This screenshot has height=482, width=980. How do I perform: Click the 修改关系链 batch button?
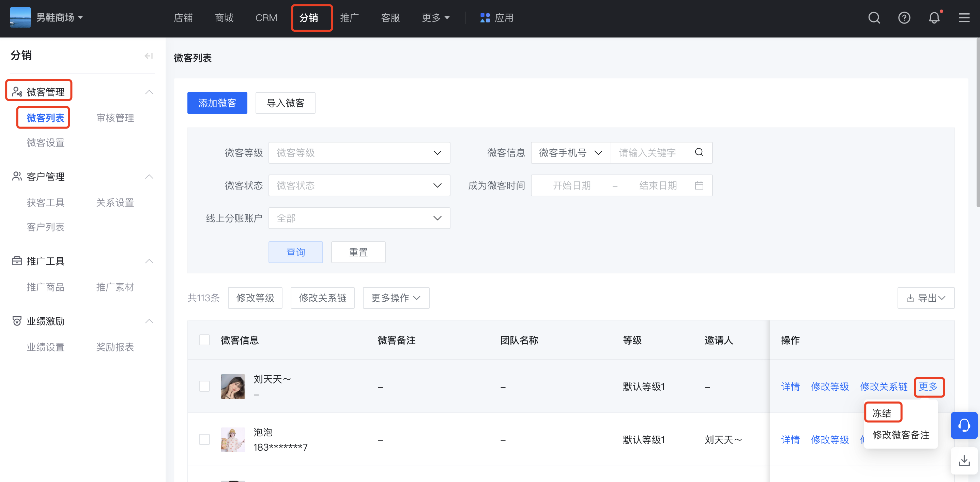coord(323,298)
